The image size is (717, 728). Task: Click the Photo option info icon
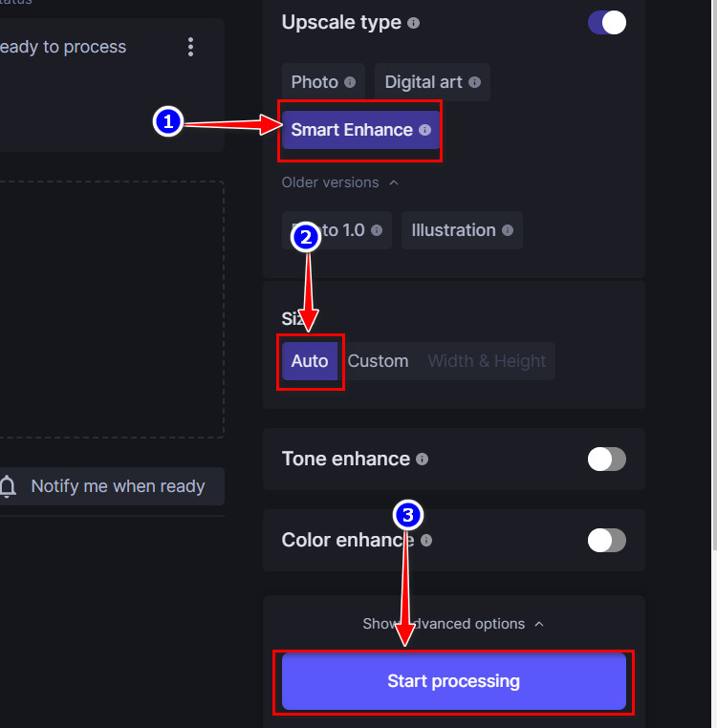coord(350,82)
